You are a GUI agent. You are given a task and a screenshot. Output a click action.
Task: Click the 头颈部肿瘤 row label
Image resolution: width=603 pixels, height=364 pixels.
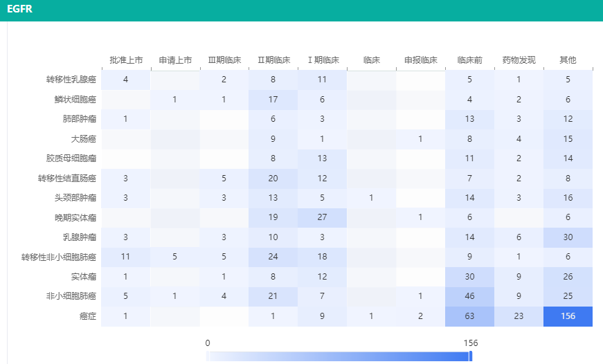[75, 198]
